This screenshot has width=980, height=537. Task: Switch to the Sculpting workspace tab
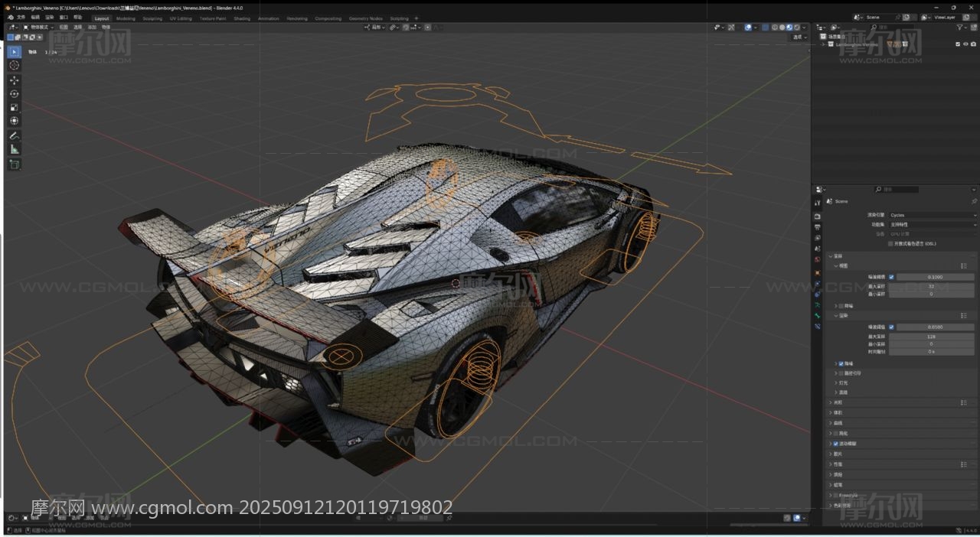coord(152,18)
